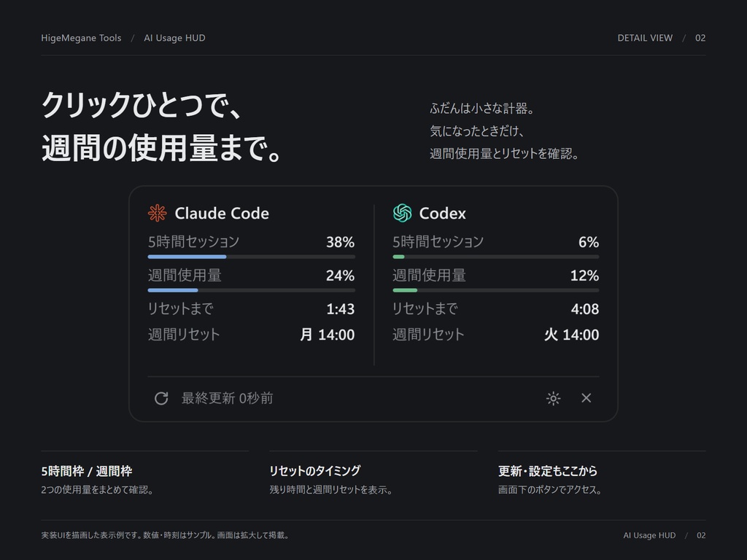
Task: Click the 月 14:00 weekly reset time
Action: click(x=328, y=335)
